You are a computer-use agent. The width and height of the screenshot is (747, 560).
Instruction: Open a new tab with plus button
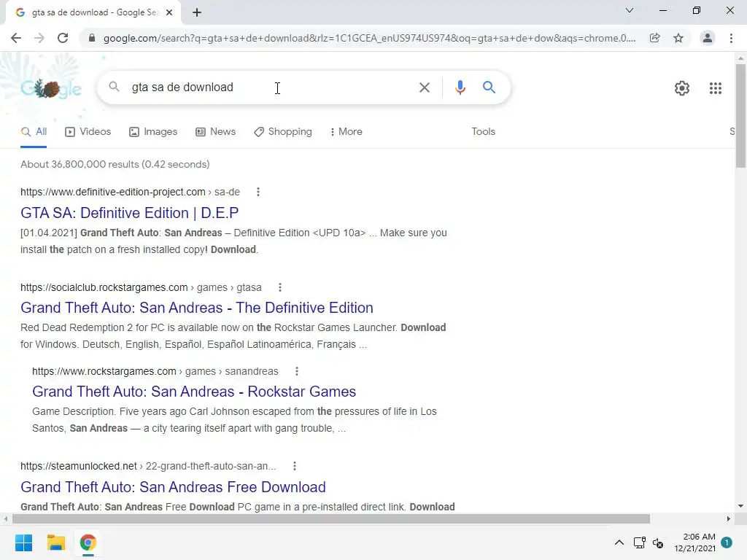pyautogui.click(x=197, y=12)
